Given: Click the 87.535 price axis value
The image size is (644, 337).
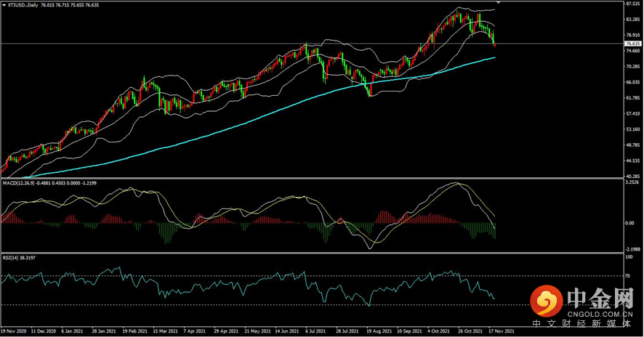Looking at the screenshot, I should coord(633,4).
